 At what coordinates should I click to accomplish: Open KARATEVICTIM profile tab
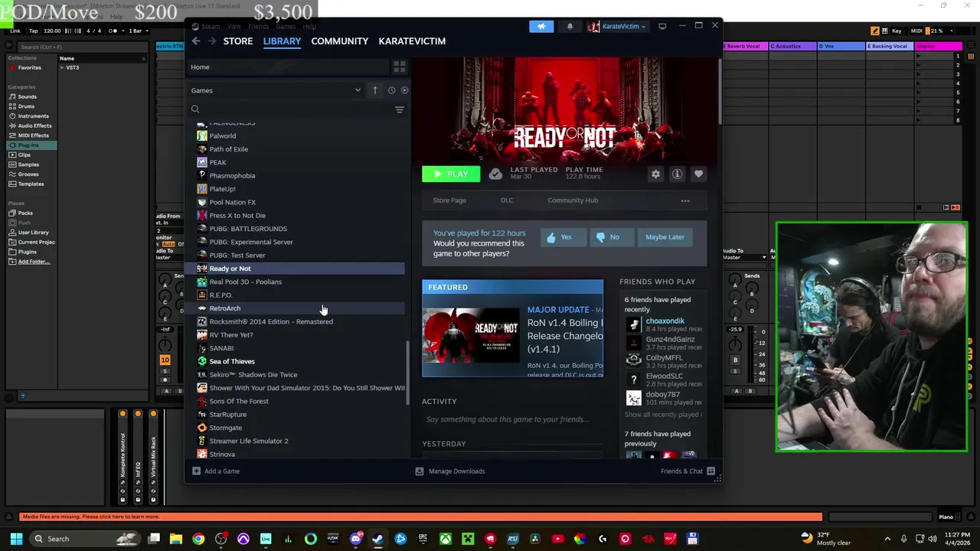click(412, 41)
